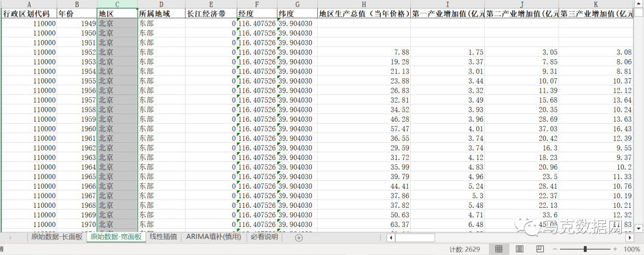Image resolution: width=644 pixels, height=255 pixels.
Task: Switch to Page Break Preview view
Action: pos(540,249)
